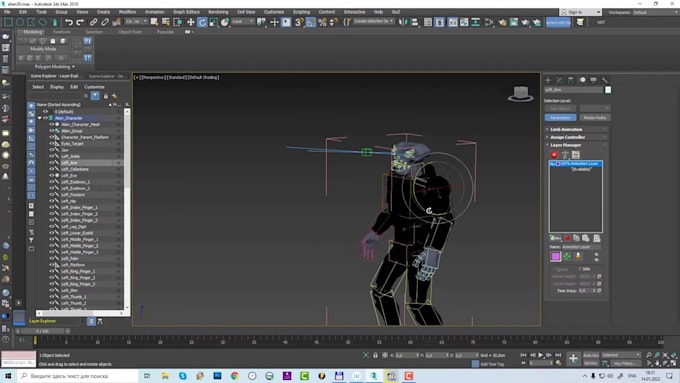Viewport: 680px width, 383px height.
Task: Open the Utilities wrench panel tab
Action: pos(605,80)
